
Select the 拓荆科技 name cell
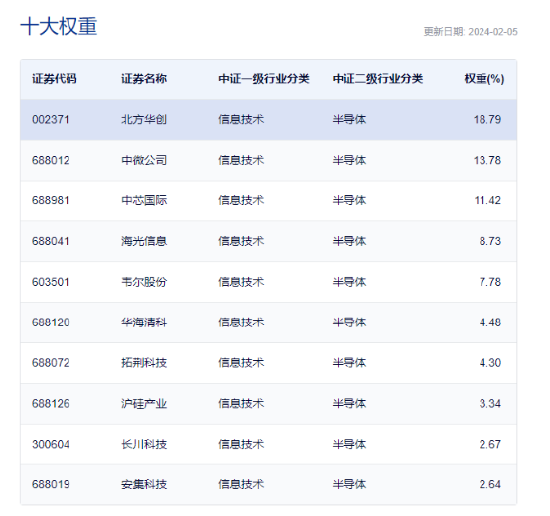click(x=144, y=363)
